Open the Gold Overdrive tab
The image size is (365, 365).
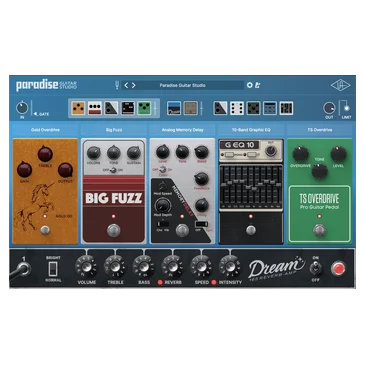45,130
